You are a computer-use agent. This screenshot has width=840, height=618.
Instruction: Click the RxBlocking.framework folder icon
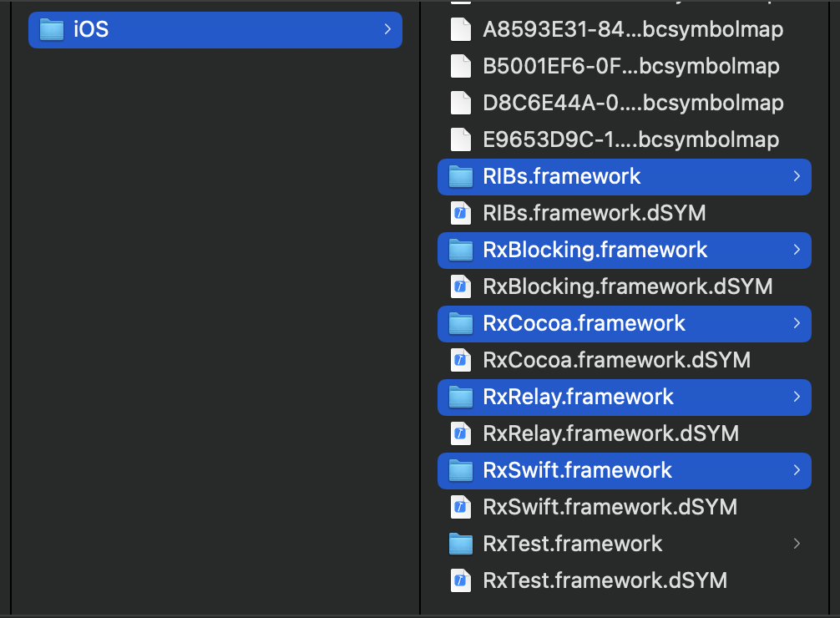461,251
